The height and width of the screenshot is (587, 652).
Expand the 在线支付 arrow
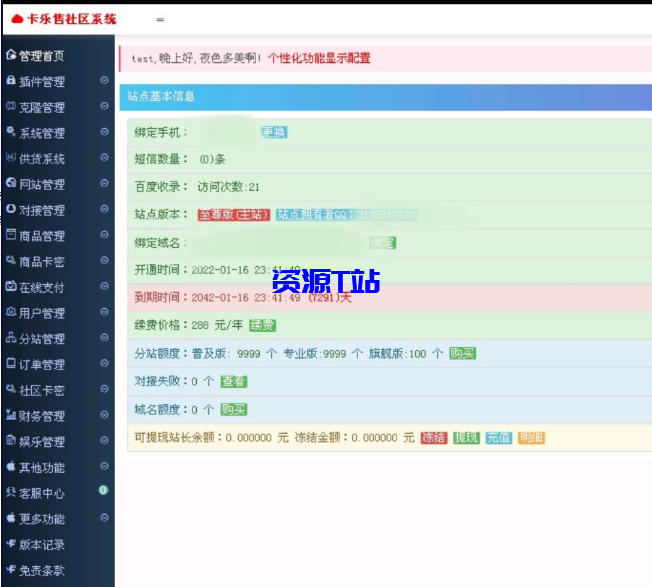pos(104,286)
